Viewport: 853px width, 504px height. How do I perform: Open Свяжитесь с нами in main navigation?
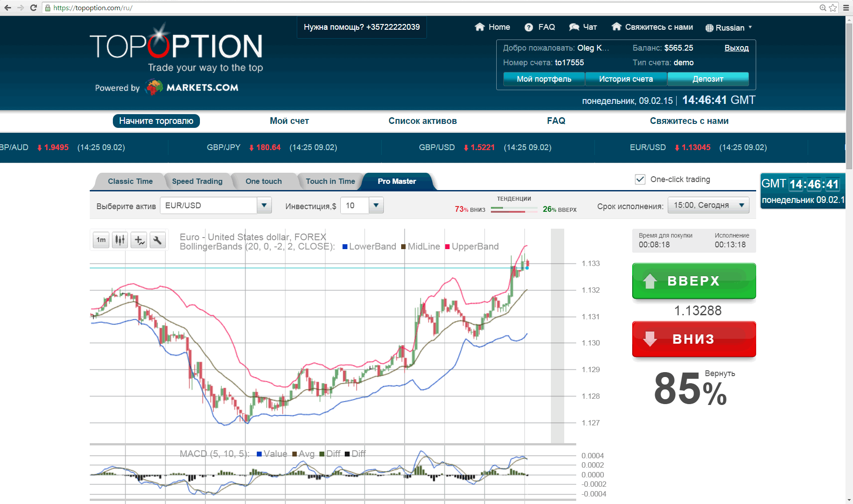689,121
